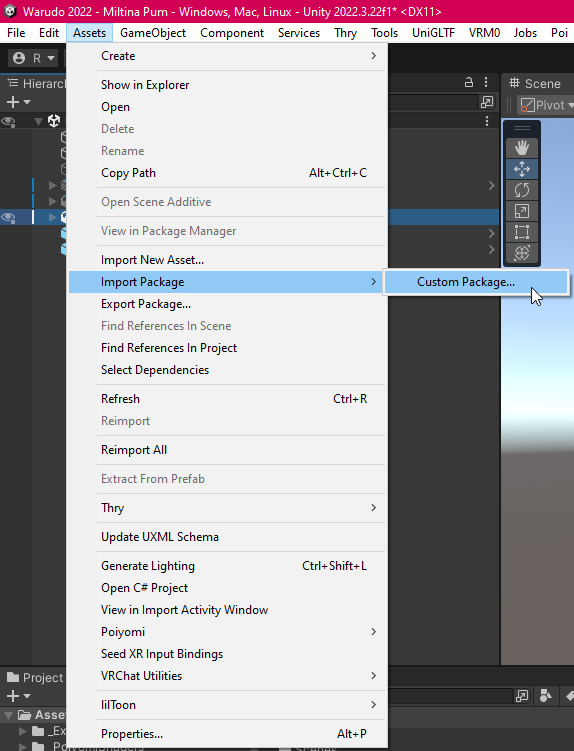
Task: Choose Open C# Project
Action: point(227,588)
